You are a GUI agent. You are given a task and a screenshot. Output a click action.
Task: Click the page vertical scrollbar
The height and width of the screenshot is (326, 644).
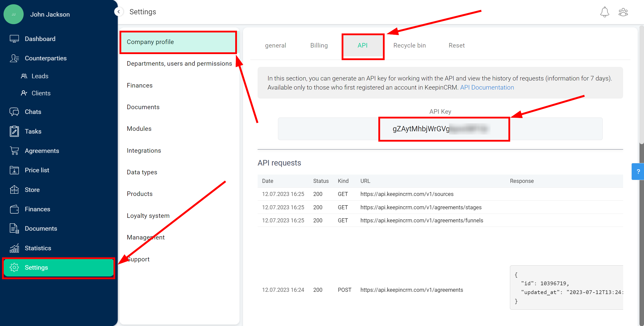641,85
